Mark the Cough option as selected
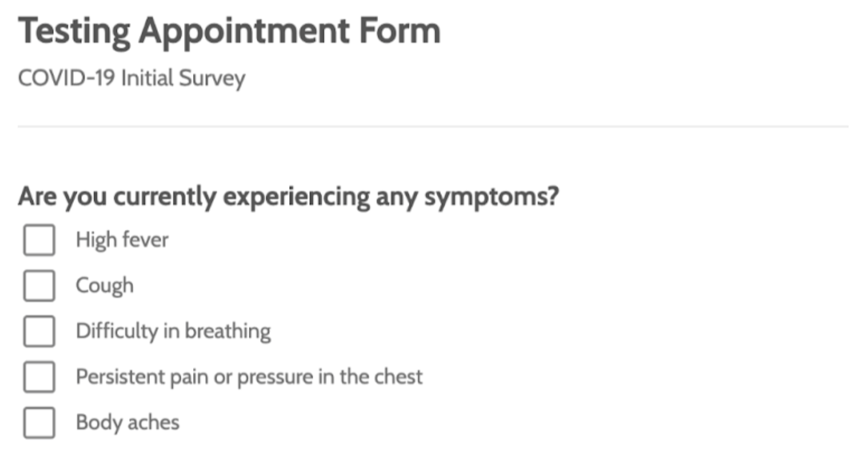The height and width of the screenshot is (449, 868). point(38,285)
